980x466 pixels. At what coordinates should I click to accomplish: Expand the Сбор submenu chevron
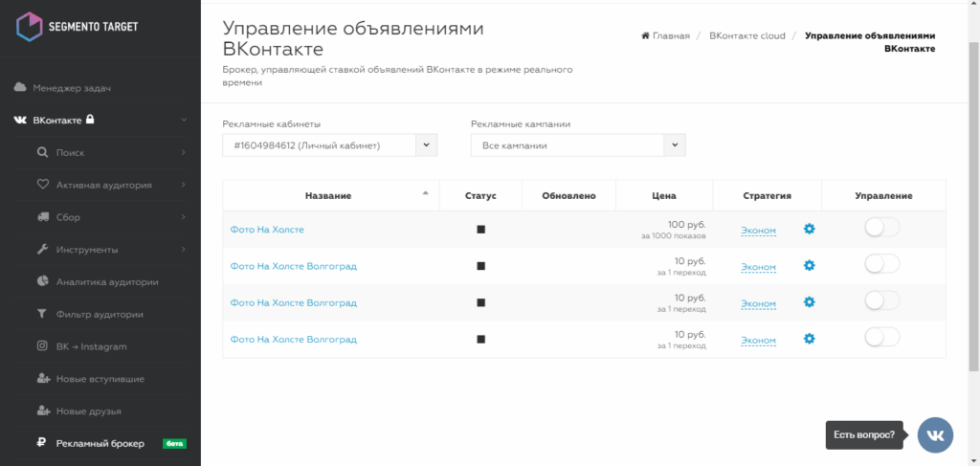click(184, 217)
